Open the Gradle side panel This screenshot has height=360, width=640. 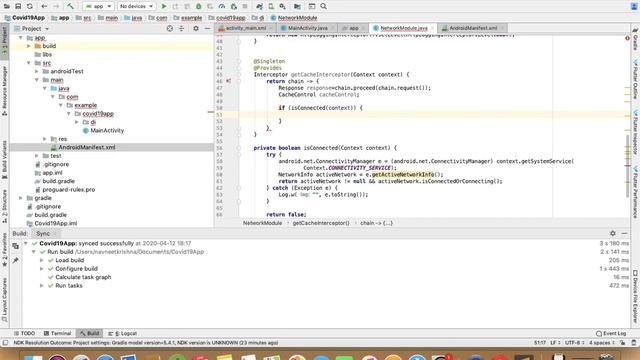coord(635,40)
